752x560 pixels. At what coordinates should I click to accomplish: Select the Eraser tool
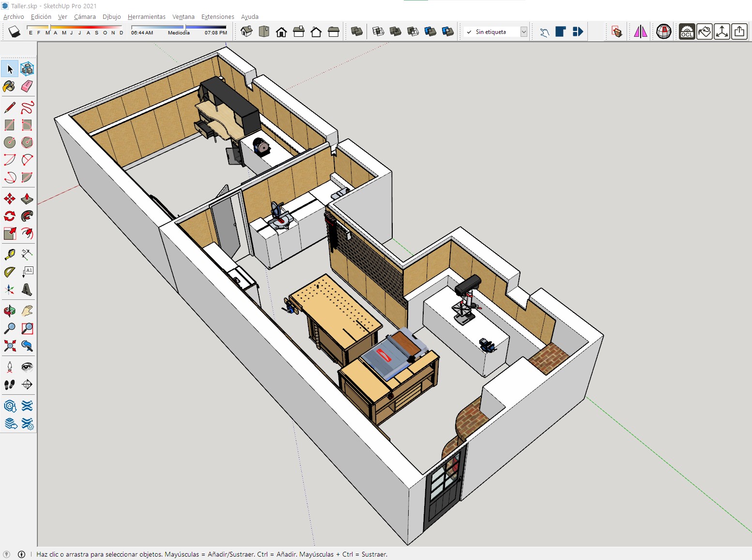[x=27, y=86]
